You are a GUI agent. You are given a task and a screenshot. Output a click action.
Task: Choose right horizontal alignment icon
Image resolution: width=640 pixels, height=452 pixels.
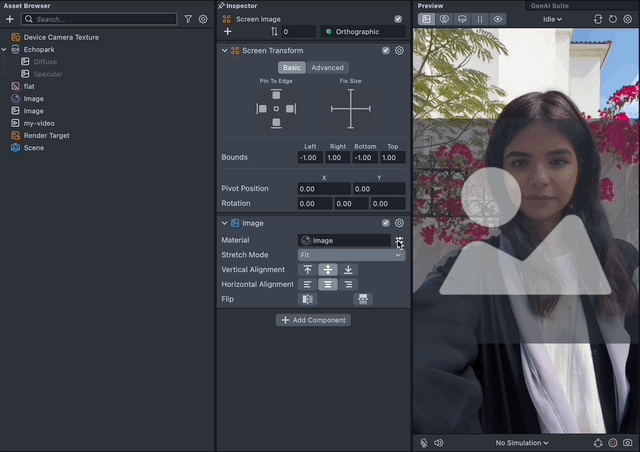click(x=348, y=284)
